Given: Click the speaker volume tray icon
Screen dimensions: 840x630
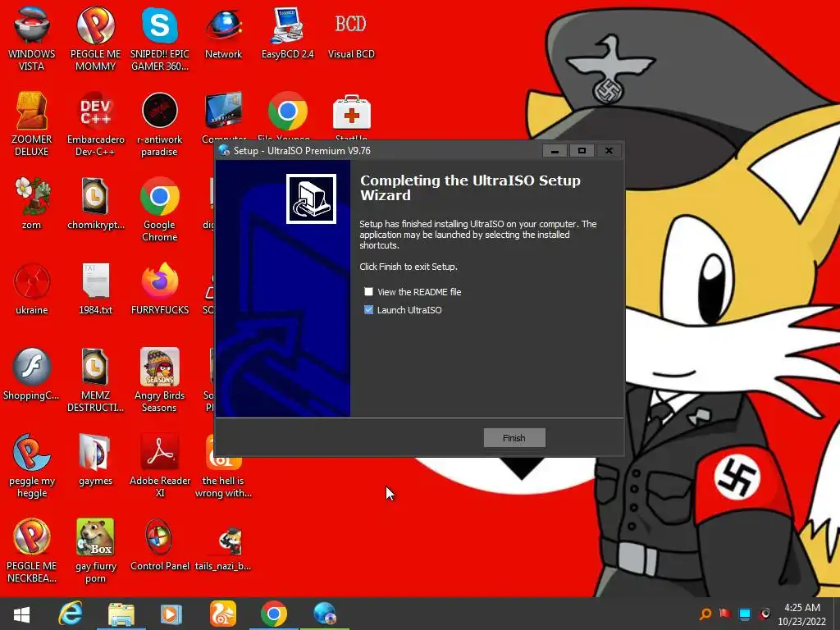Looking at the screenshot, I should coord(765,614).
